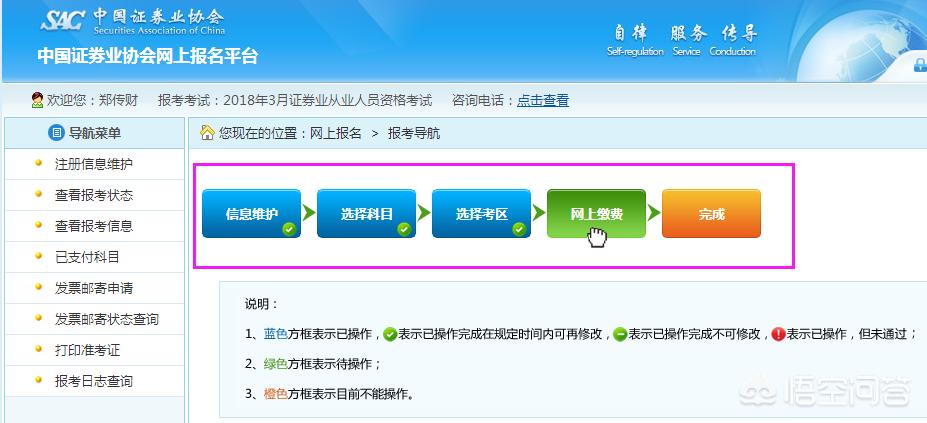Click arrow between 信息维护 and 选择科目
This screenshot has height=423, width=927.
(x=309, y=213)
